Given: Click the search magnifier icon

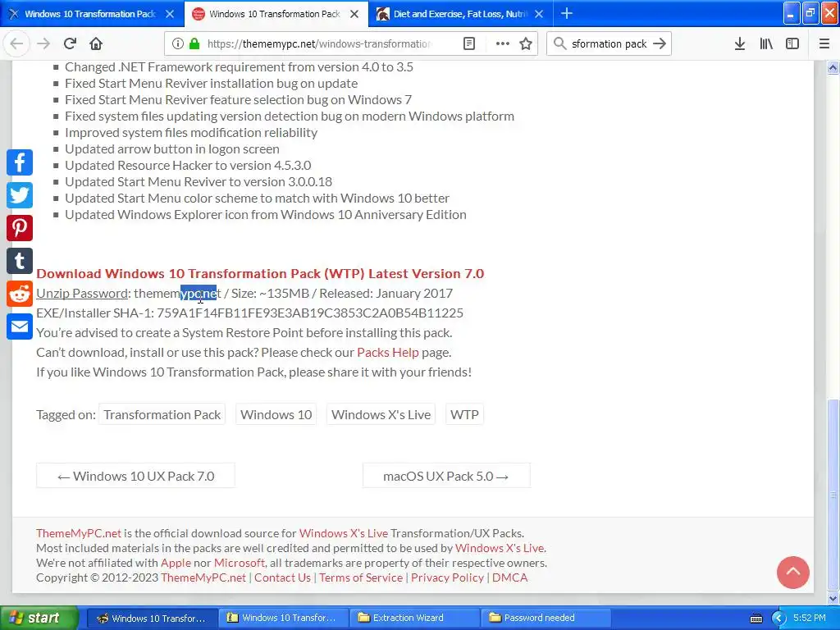Looking at the screenshot, I should pos(559,44).
